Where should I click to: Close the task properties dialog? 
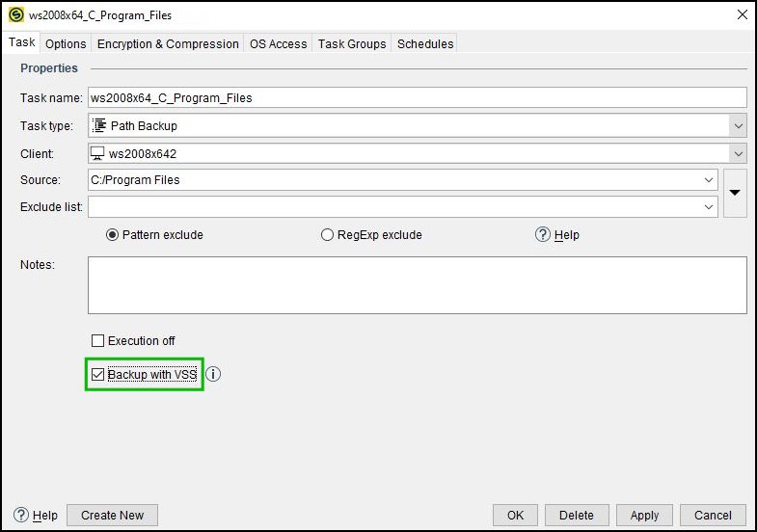point(743,15)
